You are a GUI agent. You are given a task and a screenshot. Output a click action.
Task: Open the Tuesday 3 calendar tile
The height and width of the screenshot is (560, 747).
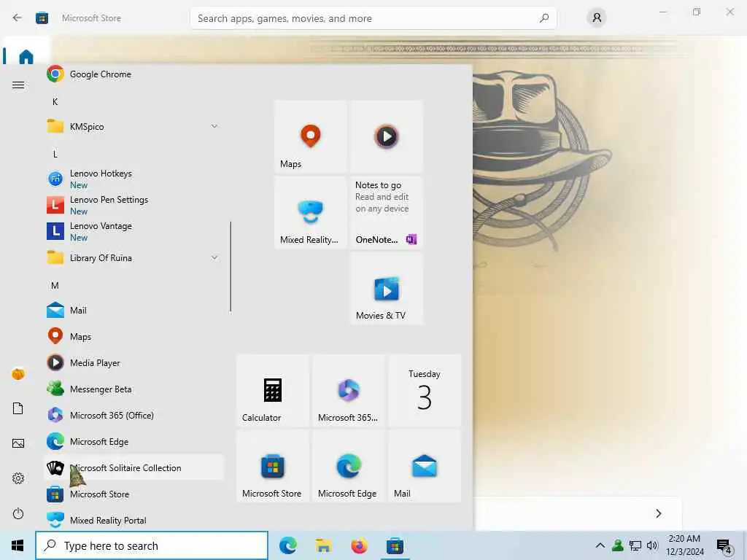(425, 391)
